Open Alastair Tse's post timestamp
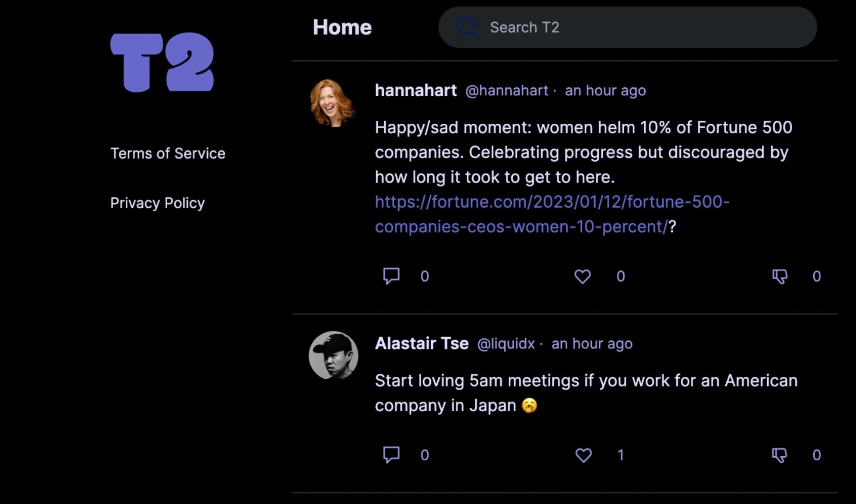Viewport: 856px width, 504px height. 592,344
